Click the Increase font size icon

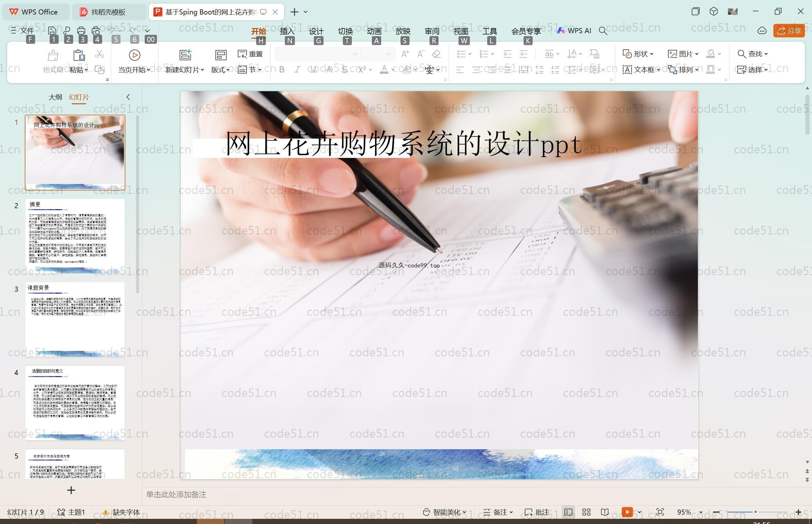coord(405,54)
